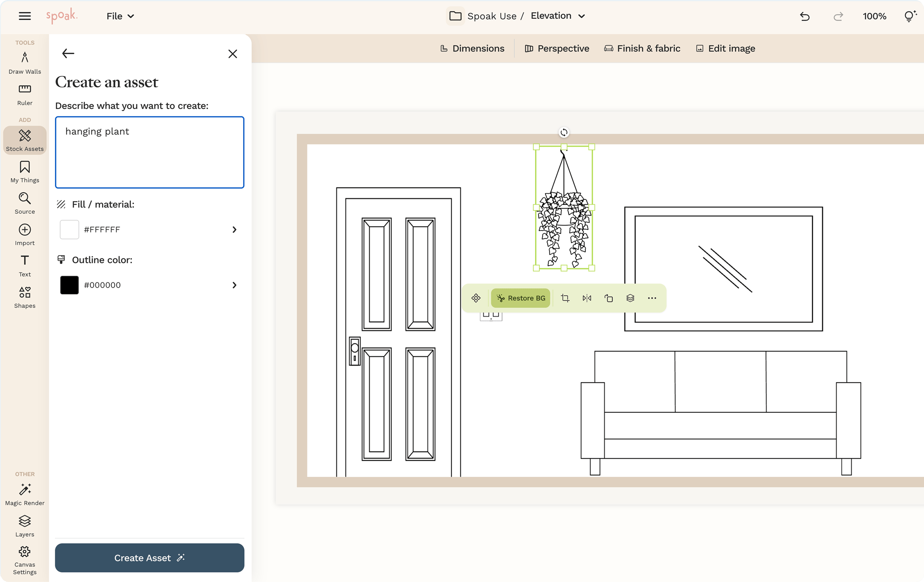Select the Draw Walls tool

coord(24,63)
